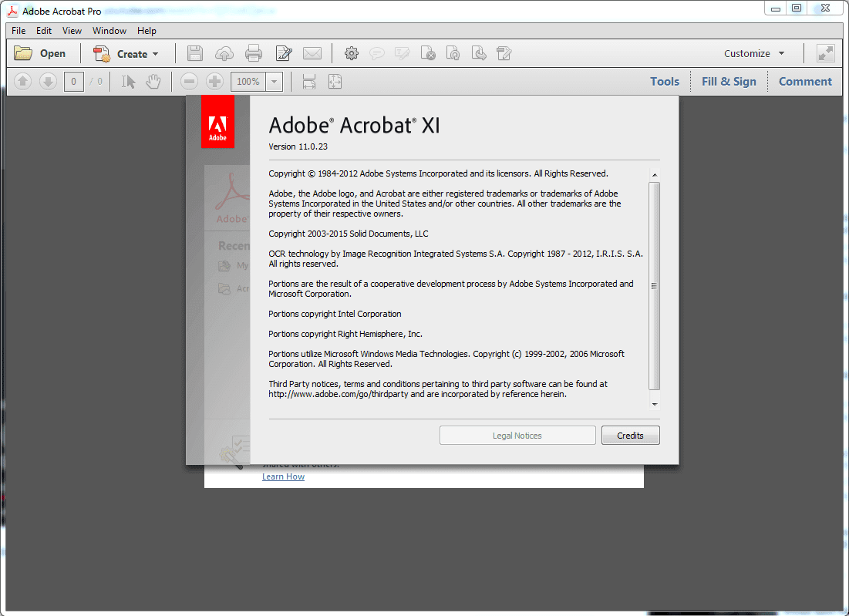Click the cloud upload icon
Viewport: 849px width, 616px height.
[224, 54]
